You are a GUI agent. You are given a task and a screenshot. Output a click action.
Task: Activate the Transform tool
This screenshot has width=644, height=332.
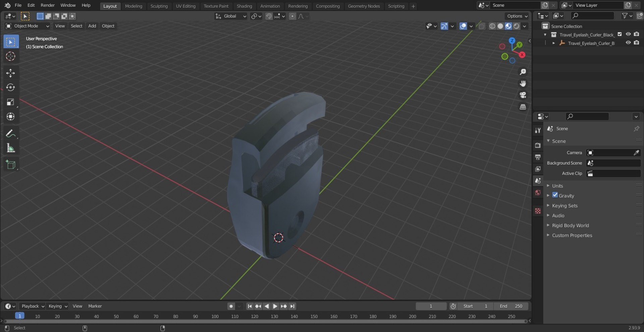[11, 117]
